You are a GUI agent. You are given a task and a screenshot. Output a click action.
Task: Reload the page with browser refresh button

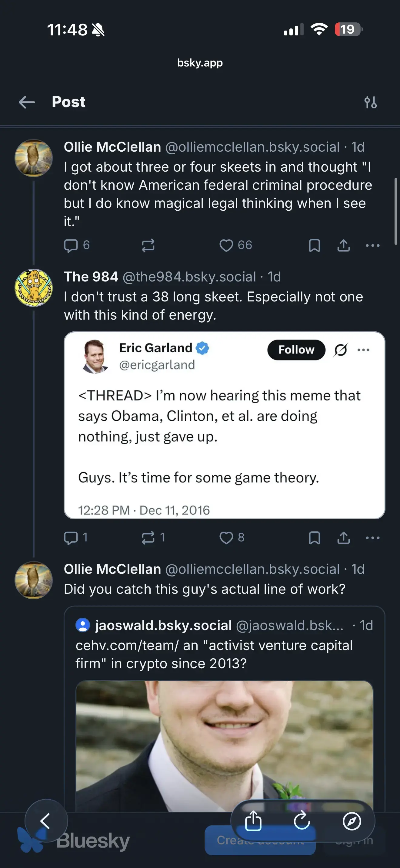point(302,821)
